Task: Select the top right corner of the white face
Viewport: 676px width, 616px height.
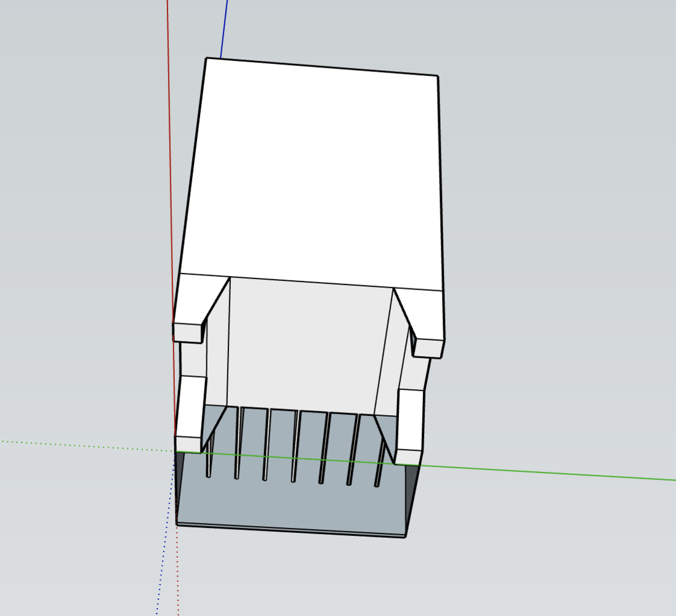Action: pos(437,76)
